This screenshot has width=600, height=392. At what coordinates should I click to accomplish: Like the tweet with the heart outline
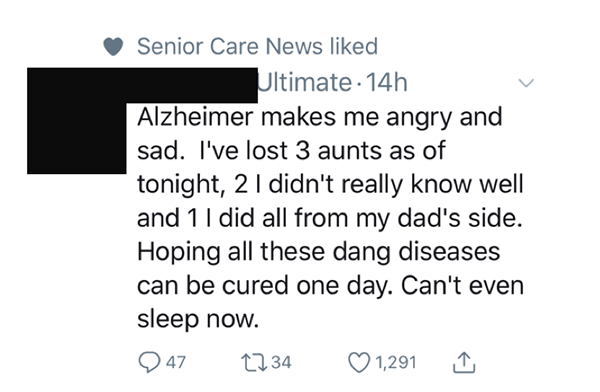359,362
